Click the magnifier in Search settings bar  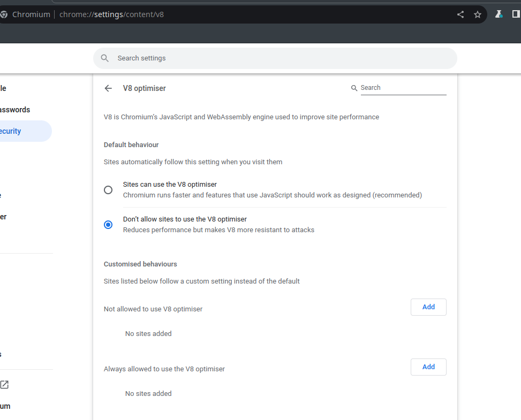(104, 58)
